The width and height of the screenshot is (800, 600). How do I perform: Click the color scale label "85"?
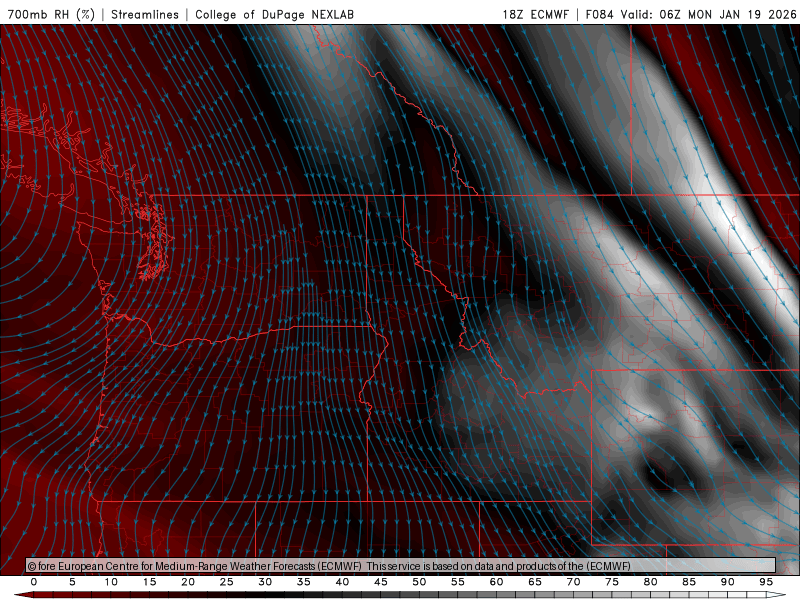pos(689,582)
